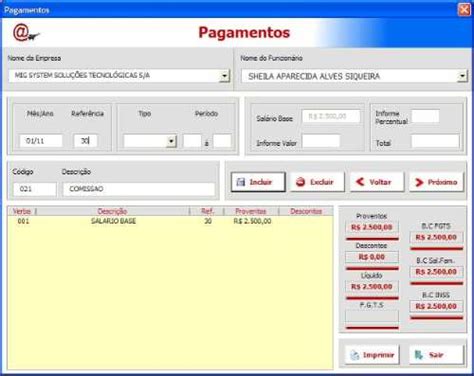Exit using the Sair button
This screenshot has width=474, height=376.
(x=436, y=355)
